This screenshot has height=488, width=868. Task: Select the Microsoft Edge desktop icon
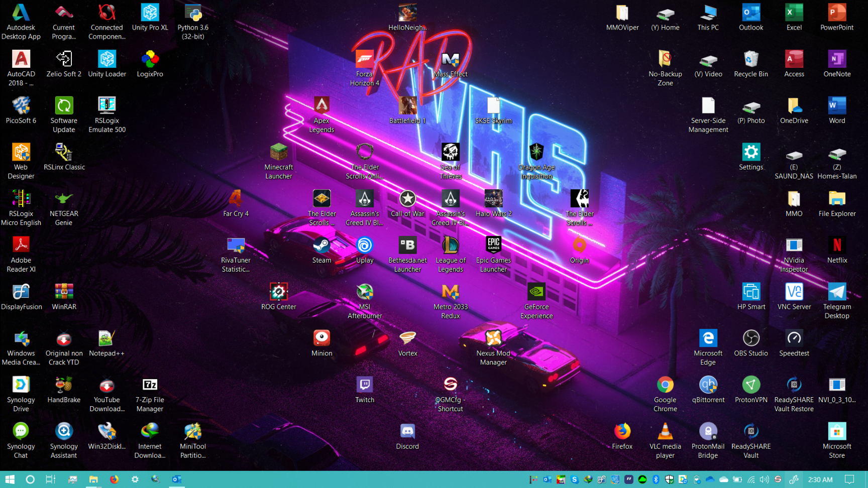click(708, 348)
